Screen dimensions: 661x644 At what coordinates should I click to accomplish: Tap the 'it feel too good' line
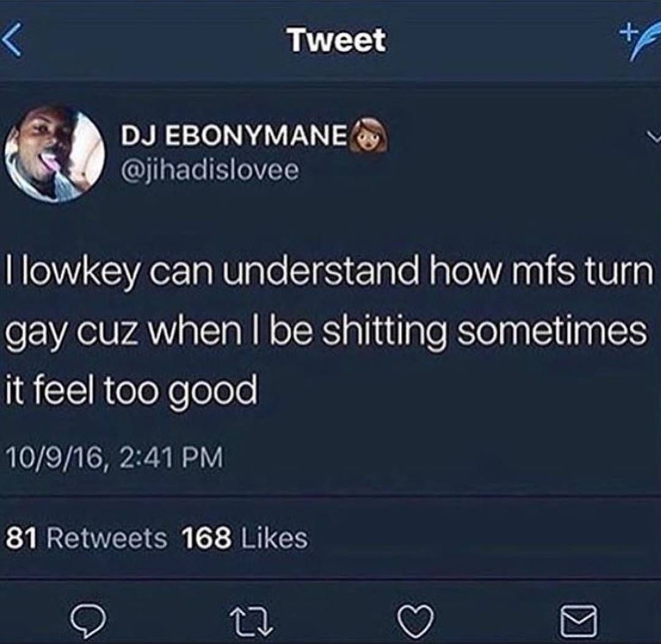(x=130, y=390)
